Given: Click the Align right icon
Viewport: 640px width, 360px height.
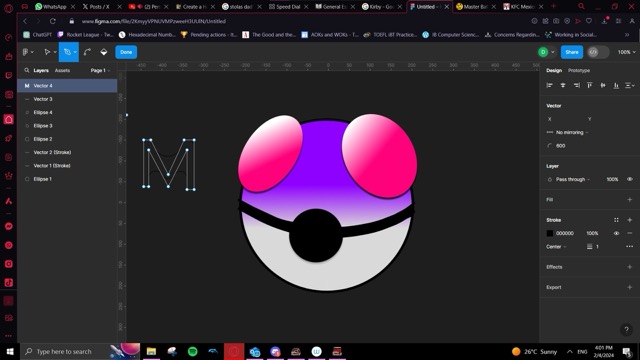Looking at the screenshot, I should tap(576, 85).
